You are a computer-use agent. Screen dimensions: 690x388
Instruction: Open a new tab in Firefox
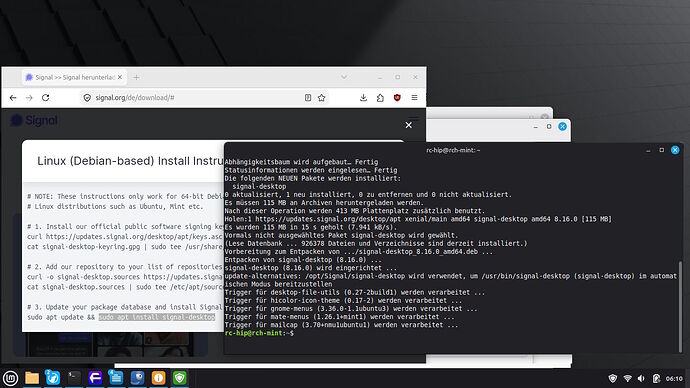(136, 77)
